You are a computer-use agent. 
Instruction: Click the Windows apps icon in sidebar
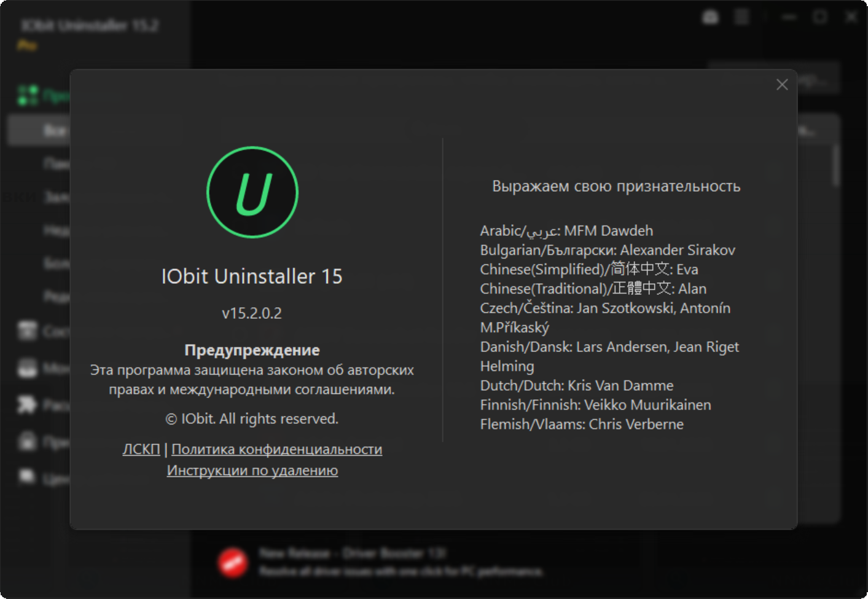pos(27,441)
